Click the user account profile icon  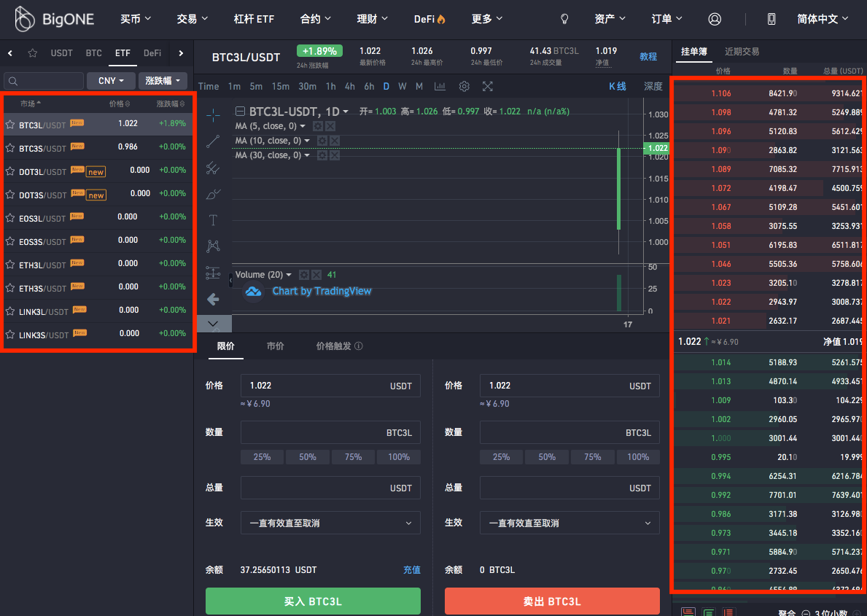tap(715, 19)
